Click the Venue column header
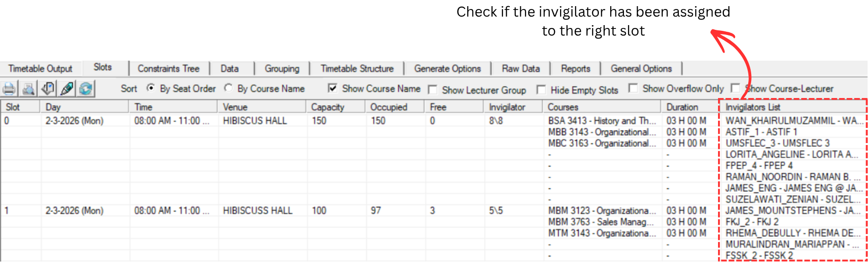 (x=263, y=107)
